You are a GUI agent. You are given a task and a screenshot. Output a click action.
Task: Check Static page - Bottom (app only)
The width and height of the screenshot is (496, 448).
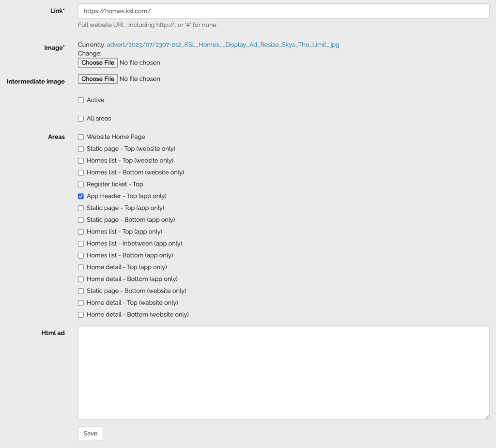pyautogui.click(x=81, y=219)
